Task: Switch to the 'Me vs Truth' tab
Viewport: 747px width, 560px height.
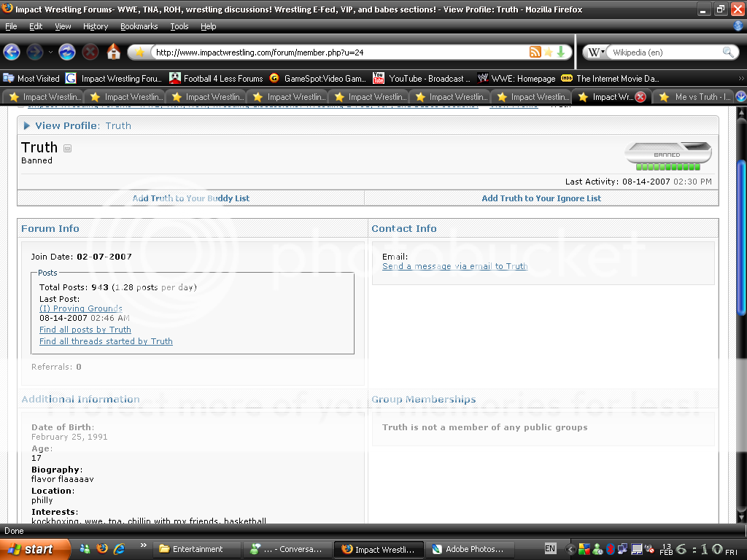Action: click(696, 97)
